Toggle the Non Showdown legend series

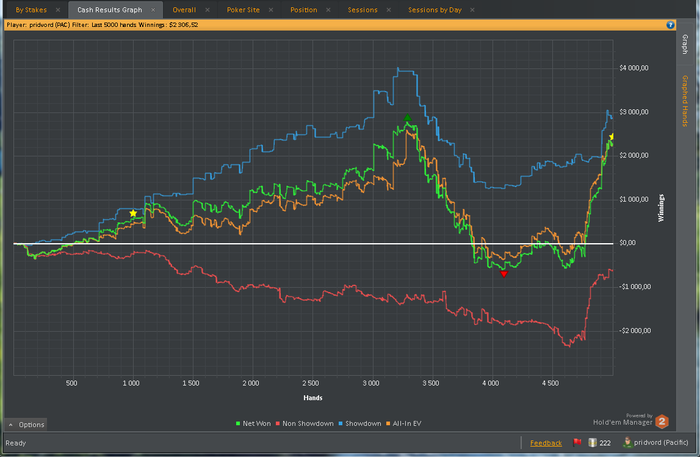tap(304, 424)
